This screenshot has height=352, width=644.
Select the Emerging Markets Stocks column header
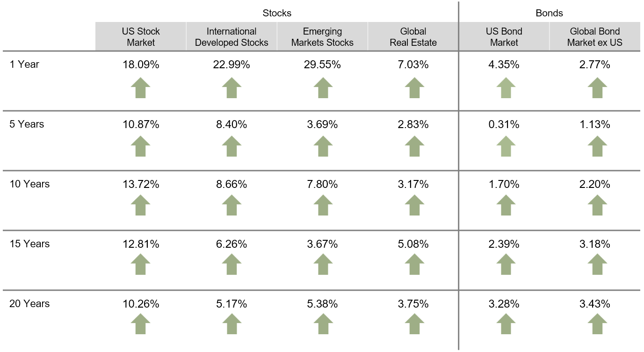(322, 37)
